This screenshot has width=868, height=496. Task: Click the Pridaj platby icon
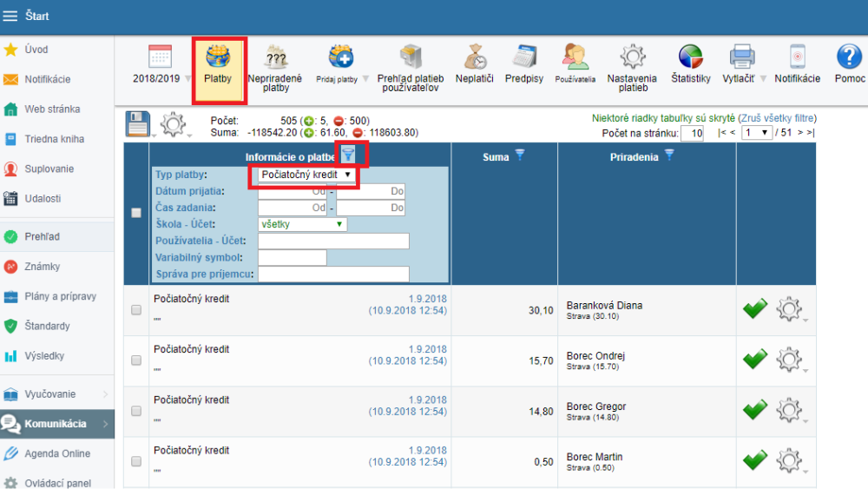(340, 56)
